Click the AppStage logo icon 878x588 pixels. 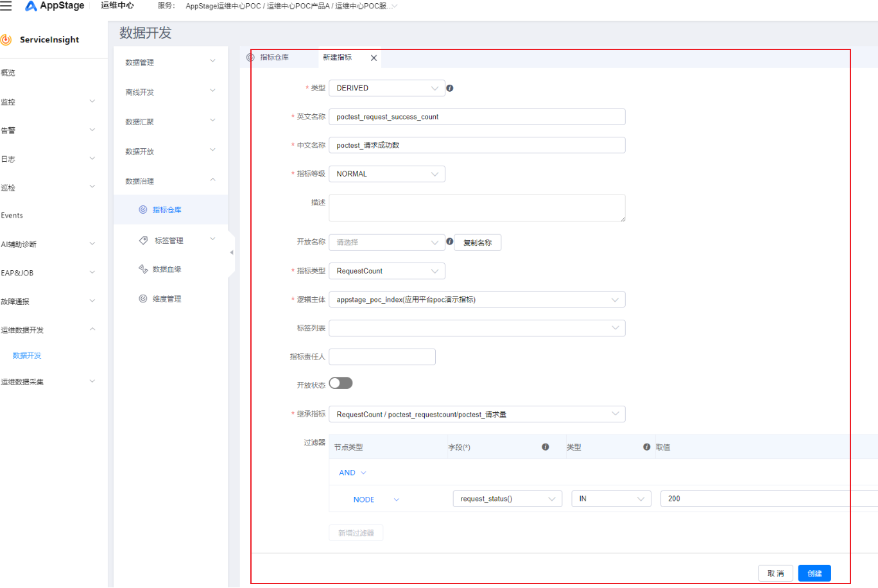pyautogui.click(x=30, y=6)
